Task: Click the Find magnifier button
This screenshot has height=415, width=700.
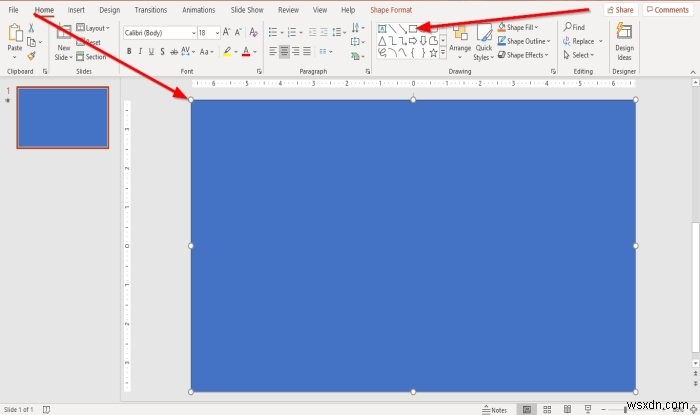Action: (x=574, y=27)
